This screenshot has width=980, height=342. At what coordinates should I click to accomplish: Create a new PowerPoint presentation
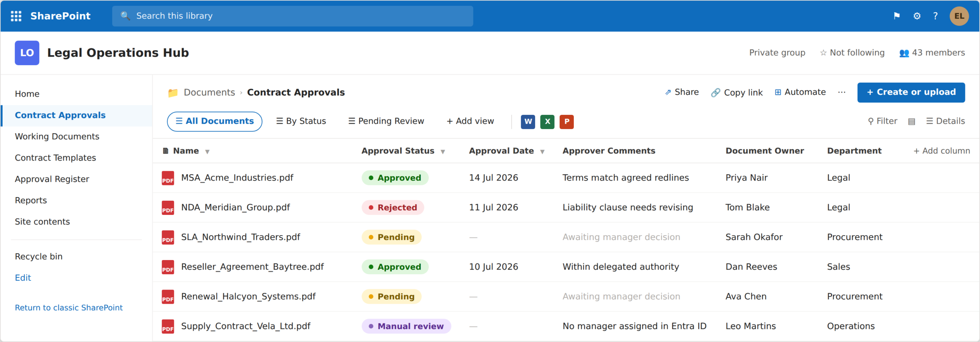[x=567, y=122]
